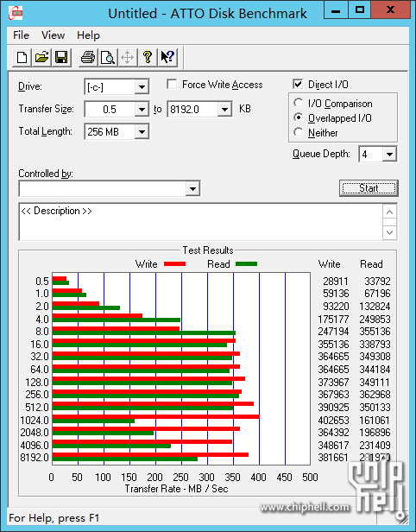Screen dimensions: 416x532
Task: Click the green Read legend swatch
Action: 246,264
